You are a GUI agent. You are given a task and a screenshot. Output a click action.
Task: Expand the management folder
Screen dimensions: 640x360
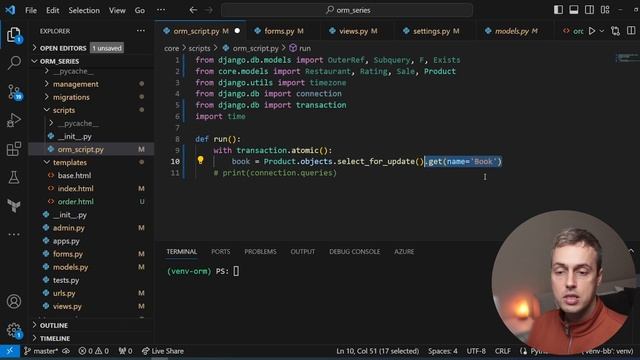coord(91,84)
